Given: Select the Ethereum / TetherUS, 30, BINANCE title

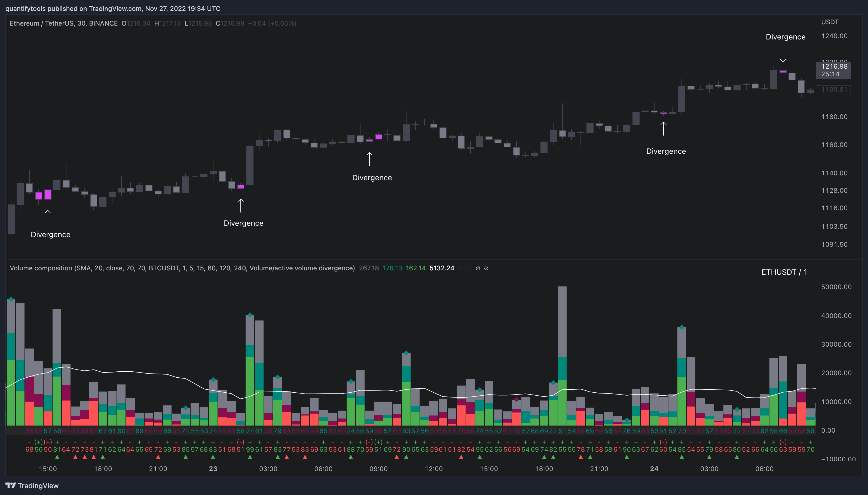Looking at the screenshot, I should coord(63,23).
